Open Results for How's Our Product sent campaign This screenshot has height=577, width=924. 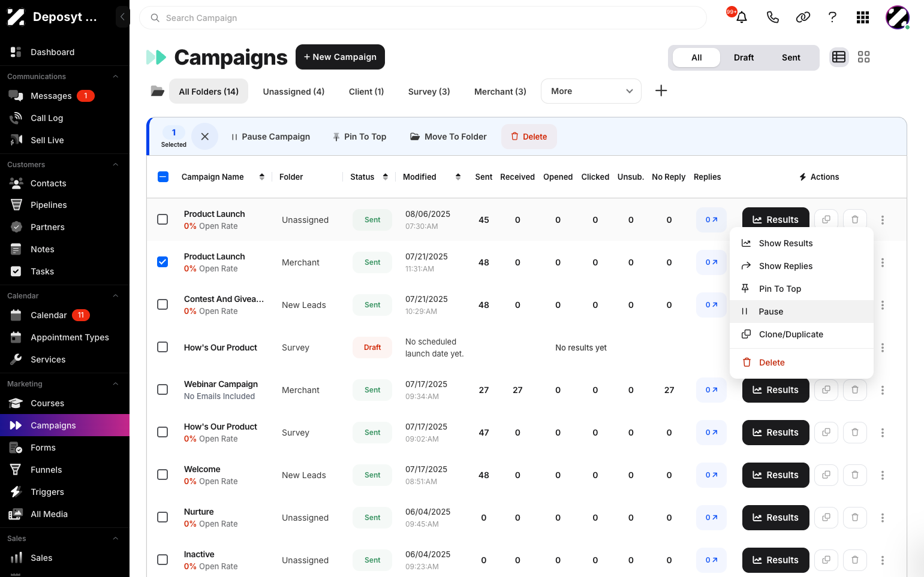pyautogui.click(x=775, y=433)
